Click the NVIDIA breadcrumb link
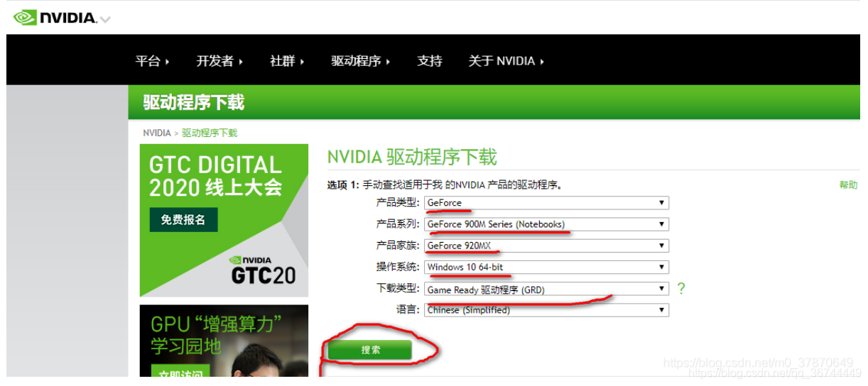The image size is (868, 386). click(x=156, y=133)
